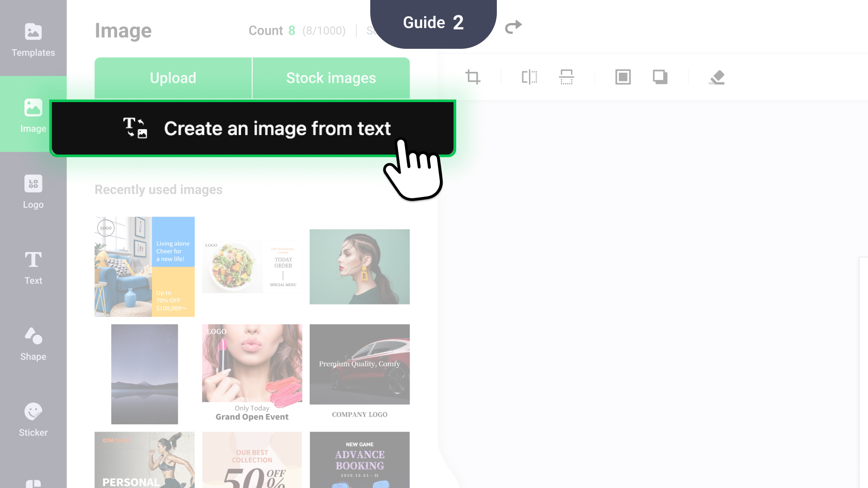
Task: Pick the salad Today Order image thumbnail
Action: pos(252,267)
